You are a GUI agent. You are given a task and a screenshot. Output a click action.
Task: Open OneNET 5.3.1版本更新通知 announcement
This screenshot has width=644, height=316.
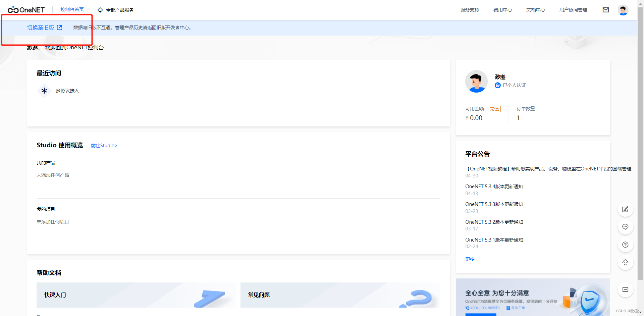point(494,240)
